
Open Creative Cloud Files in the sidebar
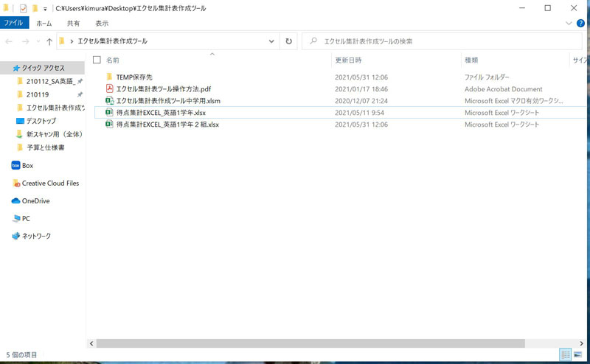[49, 183]
